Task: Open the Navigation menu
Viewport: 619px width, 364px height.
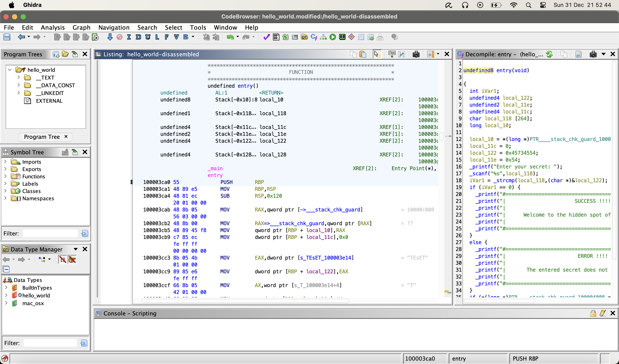Action: click(x=114, y=28)
